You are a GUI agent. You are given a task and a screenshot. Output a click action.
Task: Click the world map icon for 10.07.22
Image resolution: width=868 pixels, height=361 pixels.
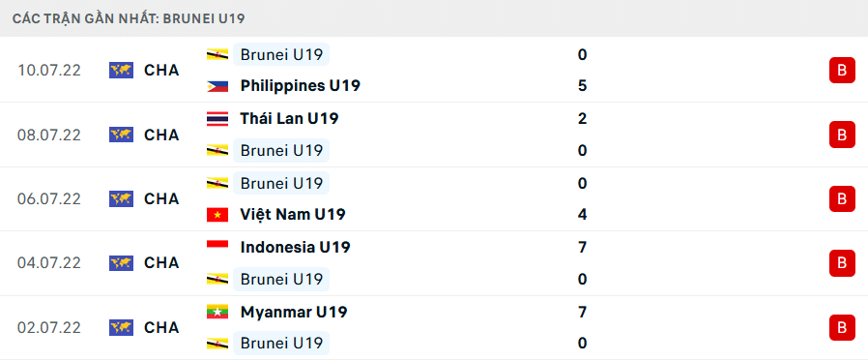121,70
